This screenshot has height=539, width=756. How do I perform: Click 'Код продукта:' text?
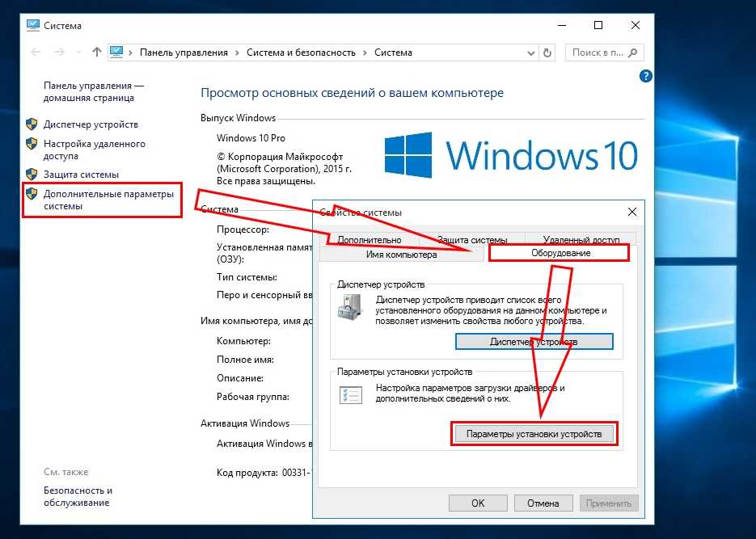pyautogui.click(x=247, y=473)
